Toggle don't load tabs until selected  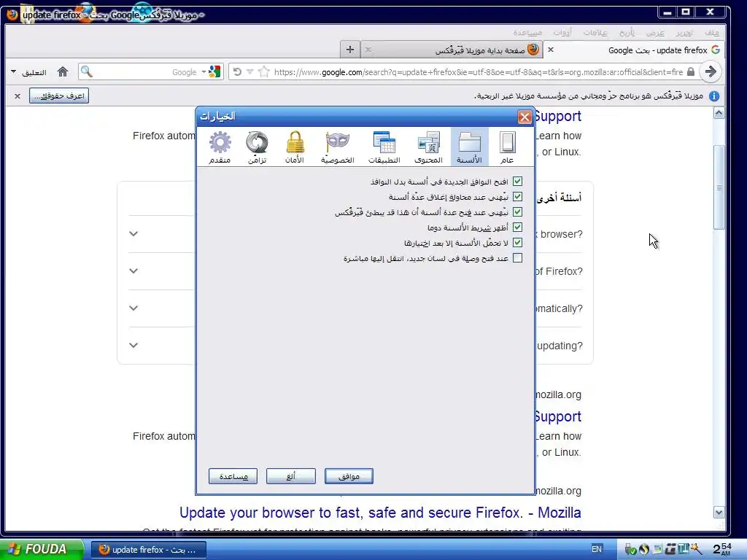(518, 242)
